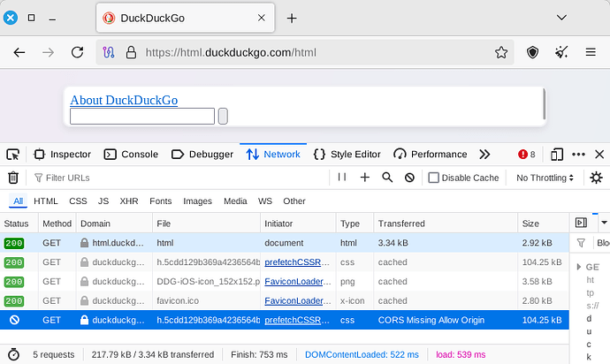The height and width of the screenshot is (364, 610).
Task: Toggle the CSS request type filter
Action: tap(78, 201)
